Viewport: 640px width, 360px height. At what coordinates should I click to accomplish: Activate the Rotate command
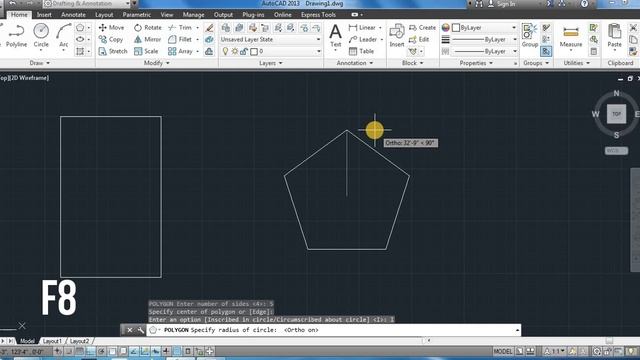pos(148,27)
